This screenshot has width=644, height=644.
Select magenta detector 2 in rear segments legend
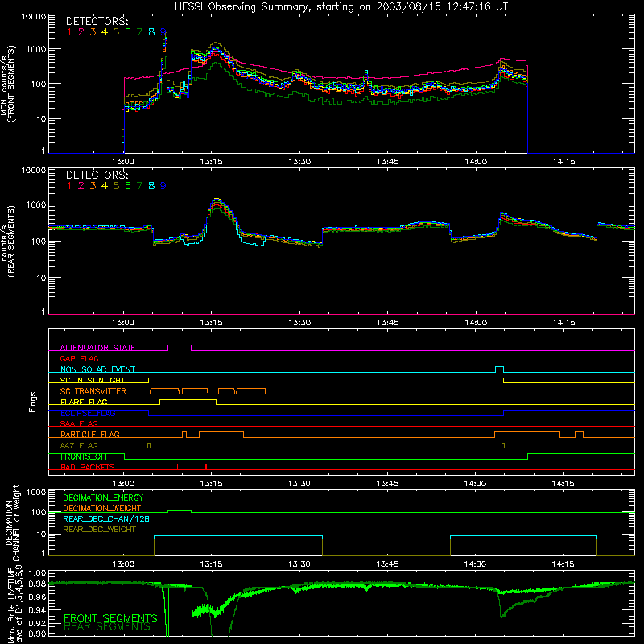pyautogui.click(x=81, y=186)
